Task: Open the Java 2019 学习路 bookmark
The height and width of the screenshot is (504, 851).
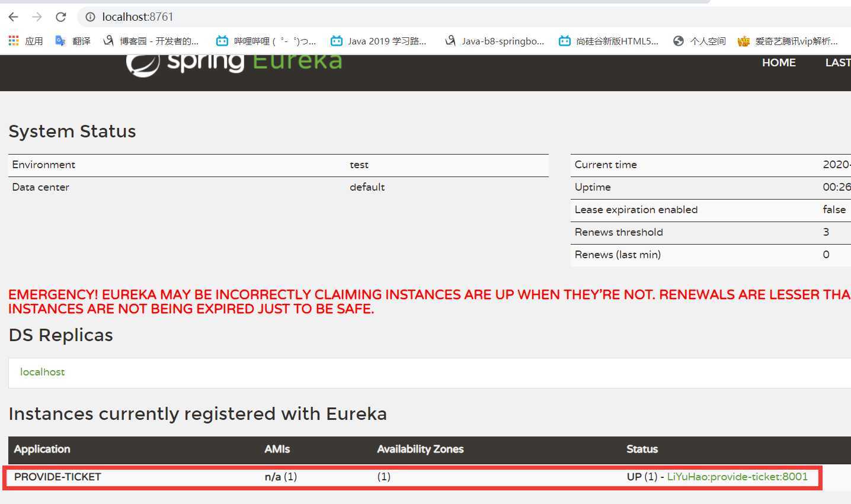Action: coord(379,41)
